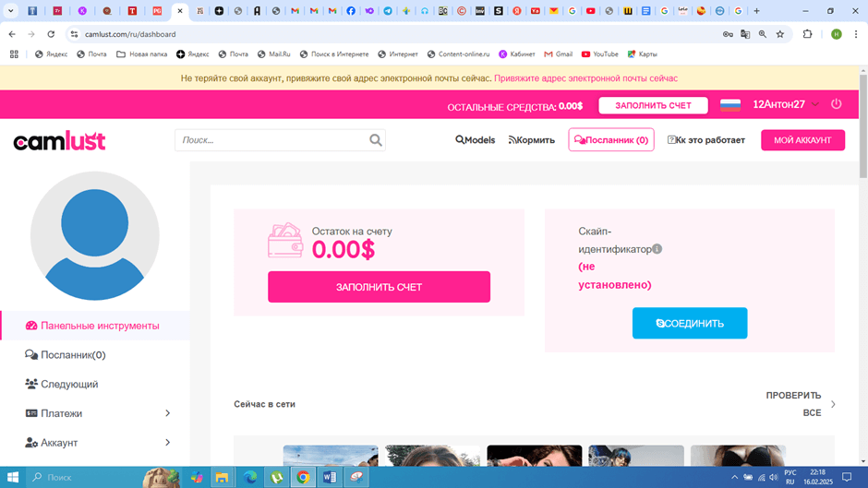868x488 pixels.
Task: Bookmark page with the star icon
Action: pos(780,34)
